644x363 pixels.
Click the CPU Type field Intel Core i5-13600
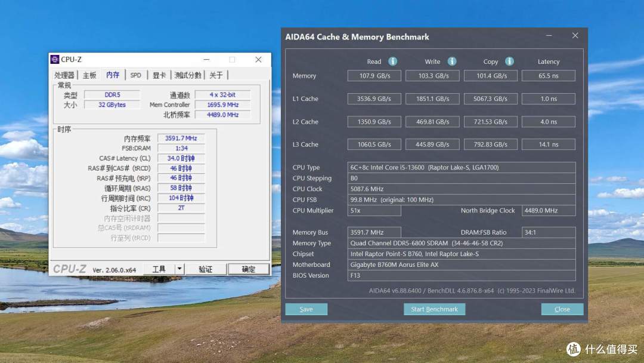[x=462, y=167]
